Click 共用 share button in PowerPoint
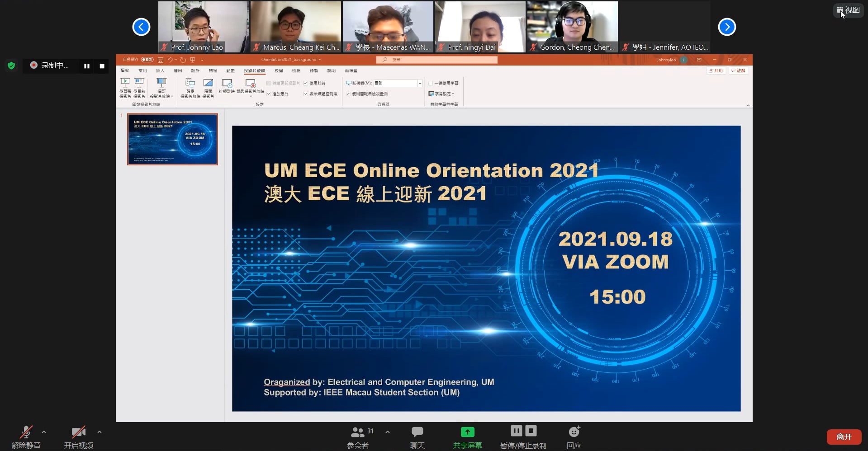The image size is (868, 451). click(x=716, y=70)
